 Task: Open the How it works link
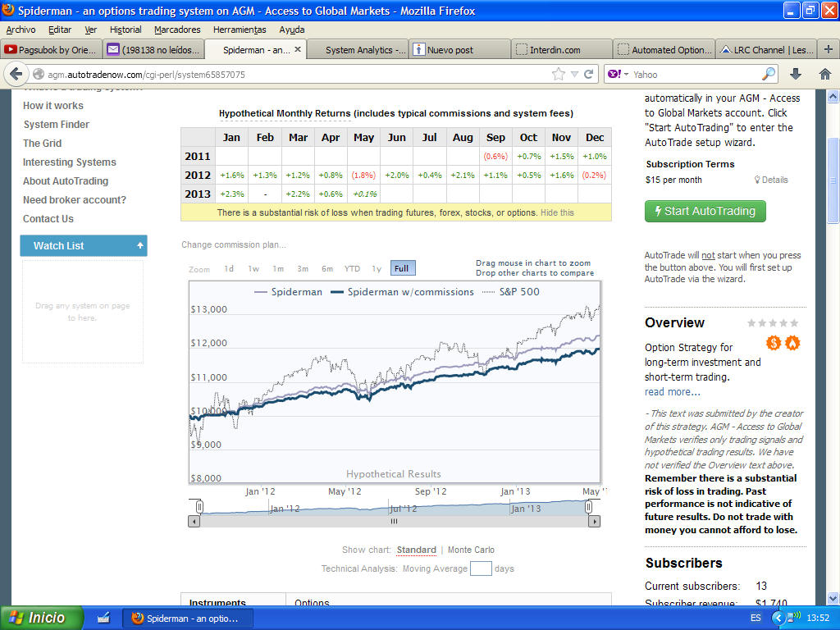[53, 106]
